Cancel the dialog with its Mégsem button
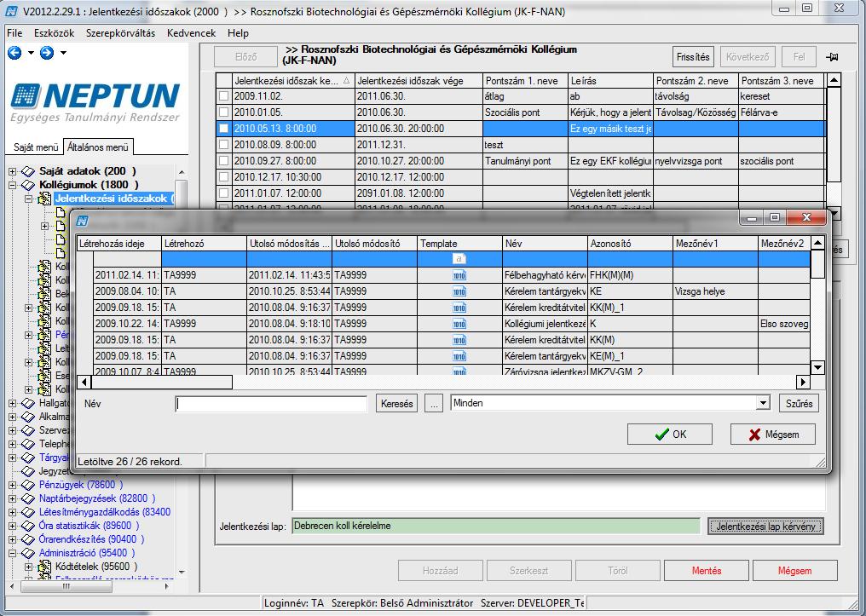Viewport: 866px width, 616px height. [x=772, y=435]
